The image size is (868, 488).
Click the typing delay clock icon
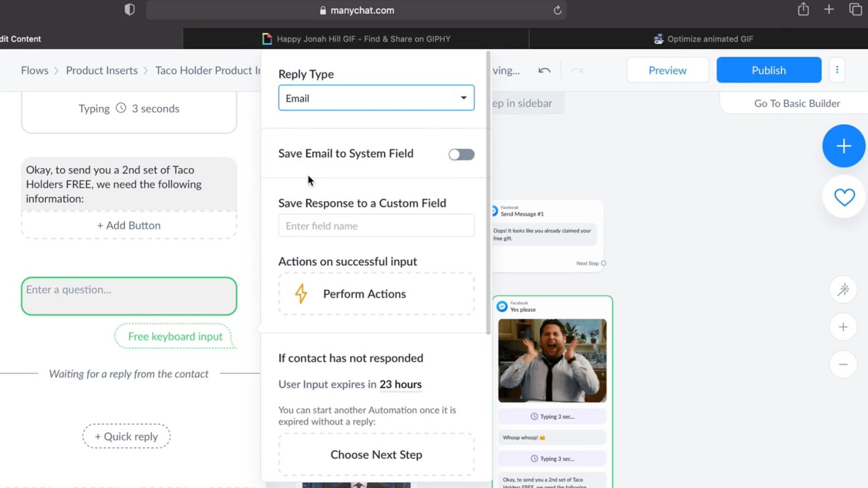(x=121, y=108)
